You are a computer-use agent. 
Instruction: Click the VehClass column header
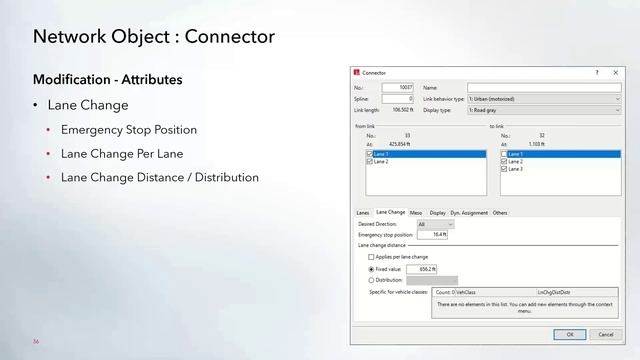[x=496, y=292]
